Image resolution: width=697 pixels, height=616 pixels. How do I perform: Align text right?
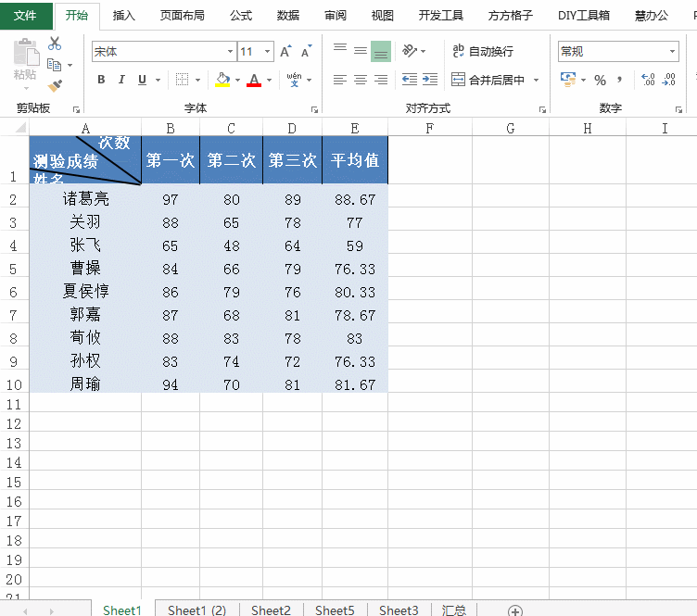tap(381, 80)
